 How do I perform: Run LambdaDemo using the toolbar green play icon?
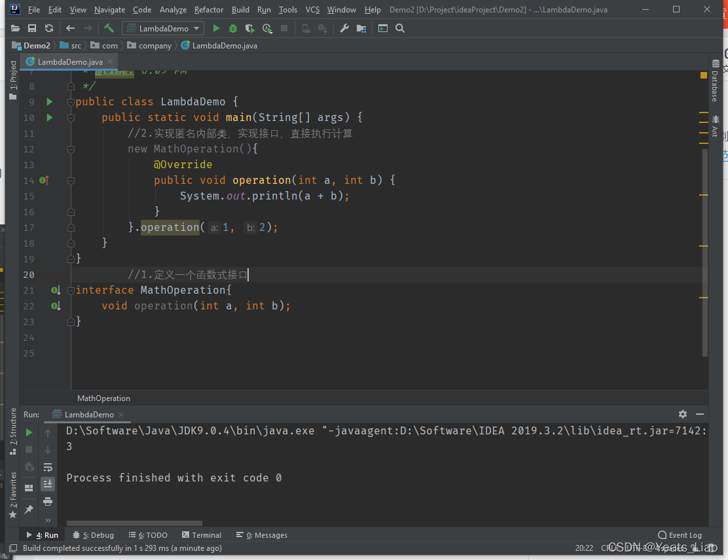point(216,28)
